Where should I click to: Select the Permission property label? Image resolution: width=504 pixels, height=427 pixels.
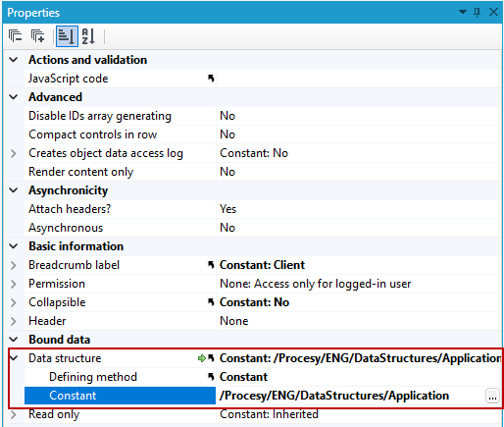(x=57, y=284)
